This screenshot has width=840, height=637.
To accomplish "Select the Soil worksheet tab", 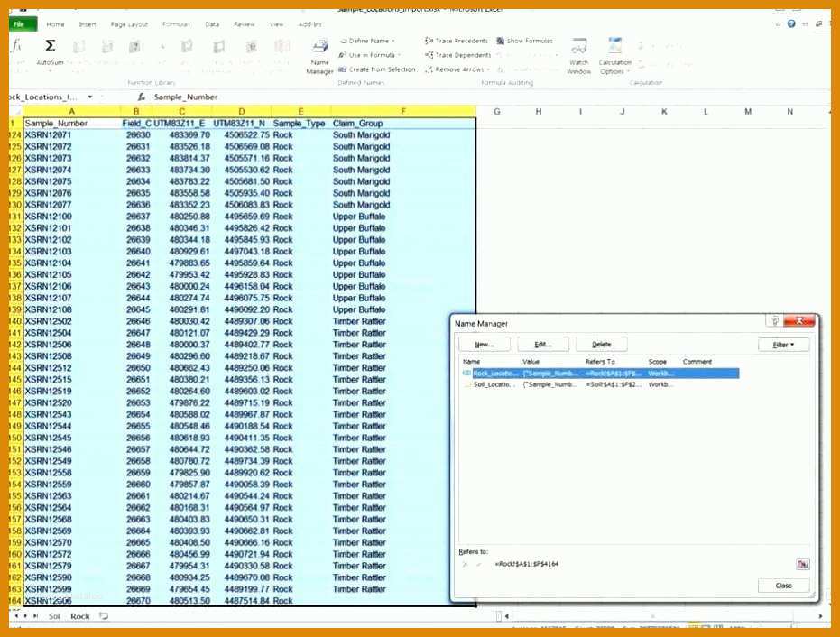I will 54,616.
